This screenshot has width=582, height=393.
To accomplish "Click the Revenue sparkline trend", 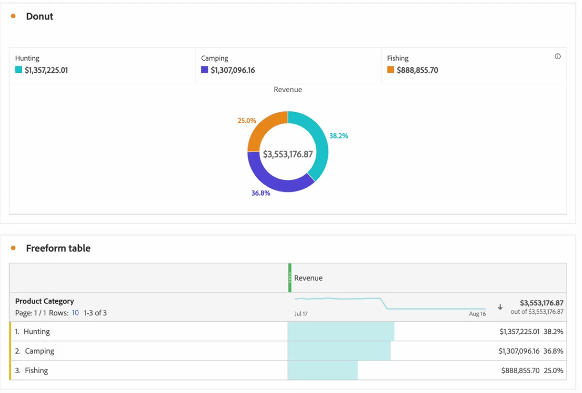I will tap(390, 303).
